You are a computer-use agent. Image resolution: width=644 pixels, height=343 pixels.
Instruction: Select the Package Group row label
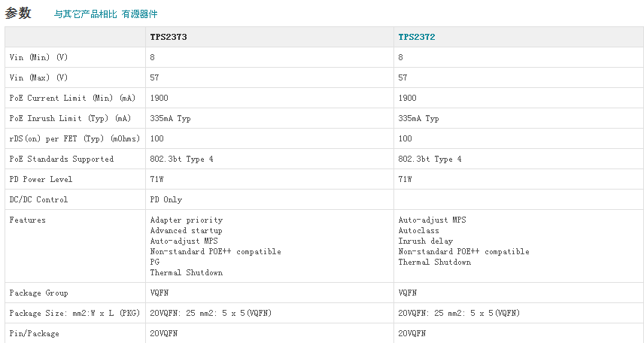pyautogui.click(x=38, y=293)
